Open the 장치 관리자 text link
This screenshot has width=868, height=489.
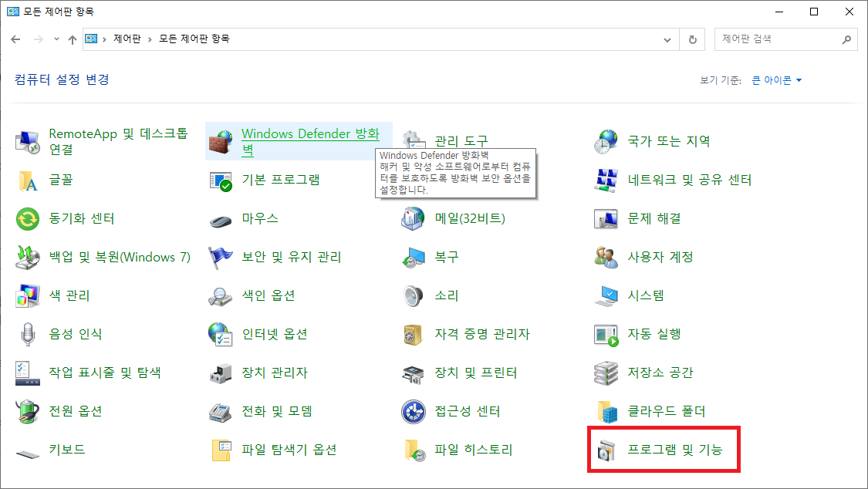click(274, 373)
